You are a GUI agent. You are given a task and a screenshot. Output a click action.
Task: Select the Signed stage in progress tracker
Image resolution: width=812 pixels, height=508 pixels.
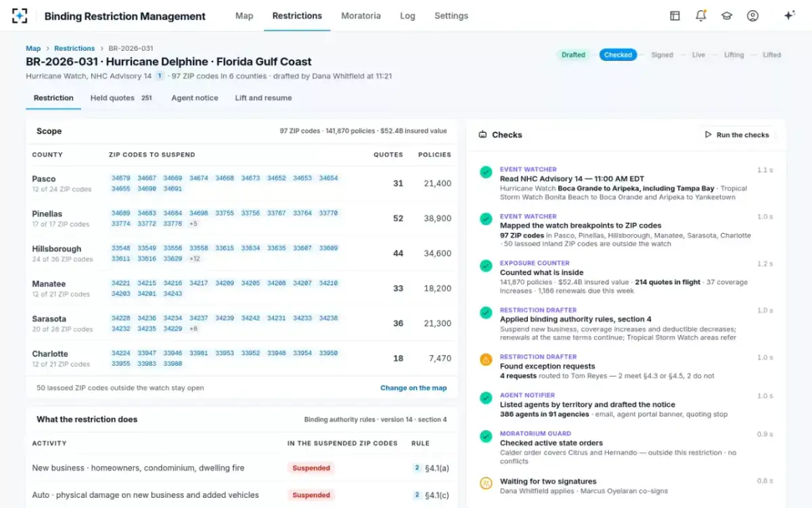click(662, 55)
